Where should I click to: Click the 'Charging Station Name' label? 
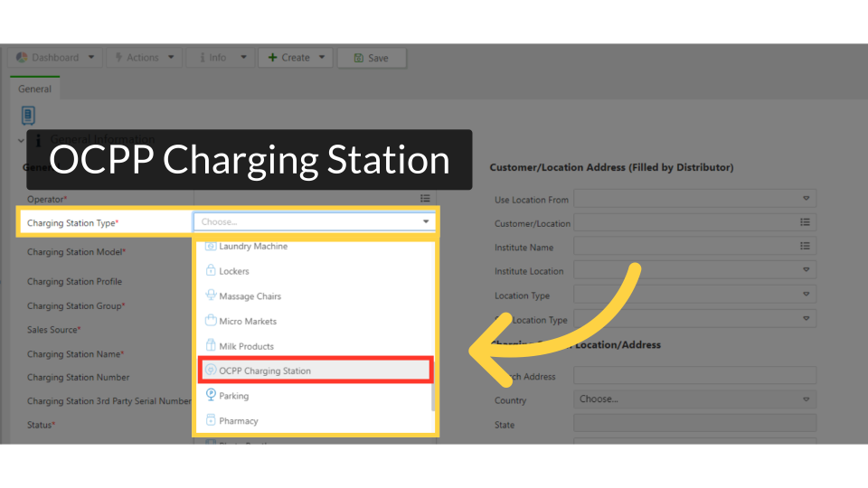(75, 354)
